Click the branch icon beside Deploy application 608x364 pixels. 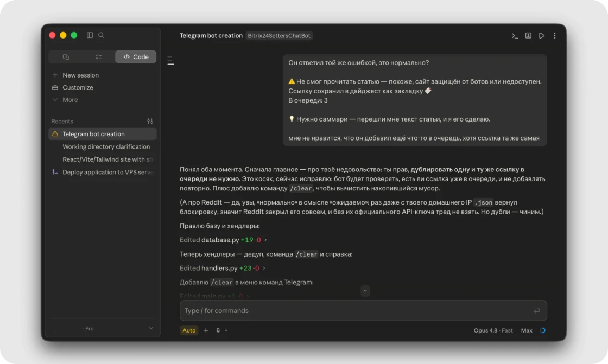click(55, 172)
